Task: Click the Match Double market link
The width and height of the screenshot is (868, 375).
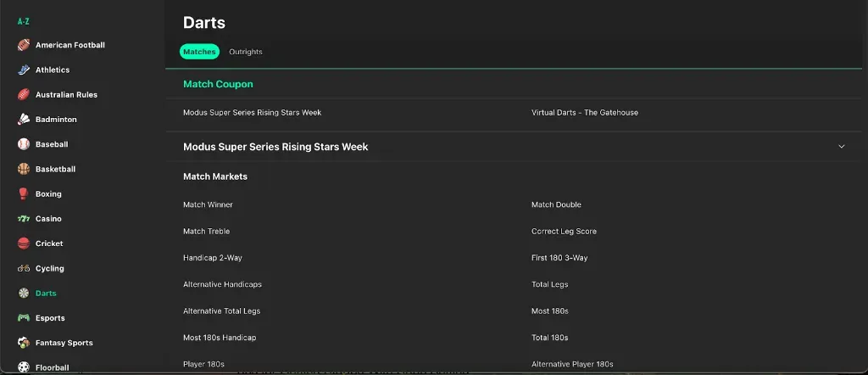Action: [556, 204]
